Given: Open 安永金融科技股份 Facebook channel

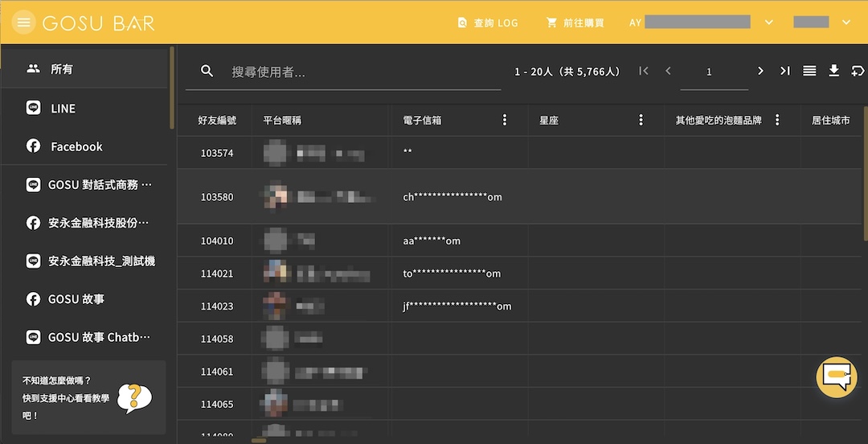Looking at the screenshot, I should [84, 223].
